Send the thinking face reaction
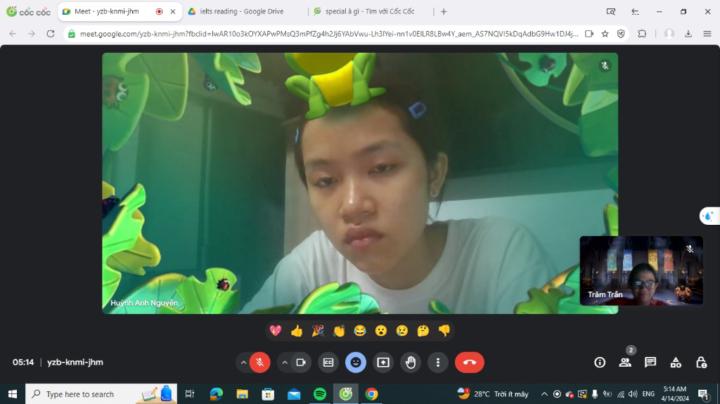Image resolution: width=720 pixels, height=404 pixels. pyautogui.click(x=423, y=331)
